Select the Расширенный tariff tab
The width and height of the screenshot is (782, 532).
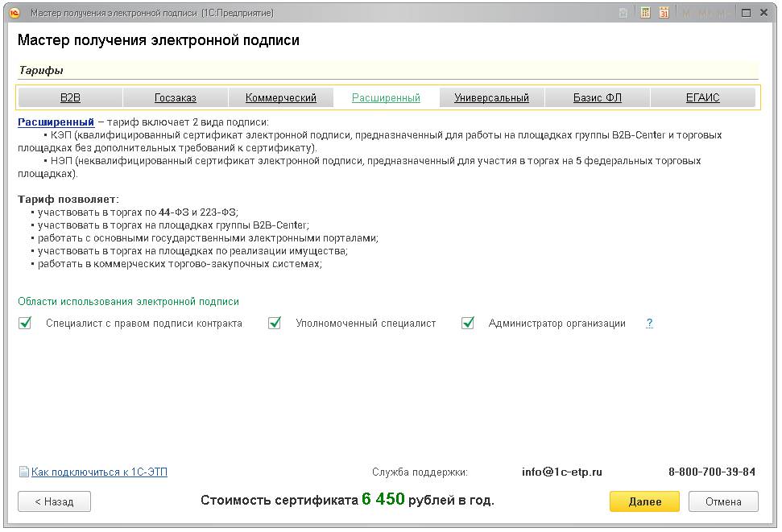click(386, 97)
